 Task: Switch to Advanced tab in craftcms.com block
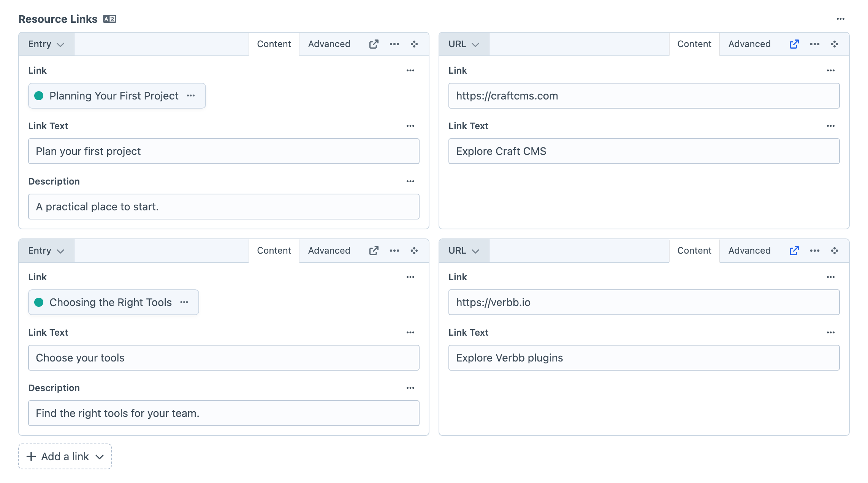click(749, 44)
